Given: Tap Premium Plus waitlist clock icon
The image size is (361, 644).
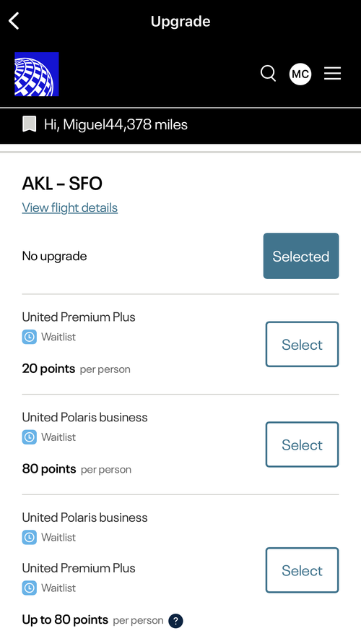Looking at the screenshot, I should click(29, 338).
